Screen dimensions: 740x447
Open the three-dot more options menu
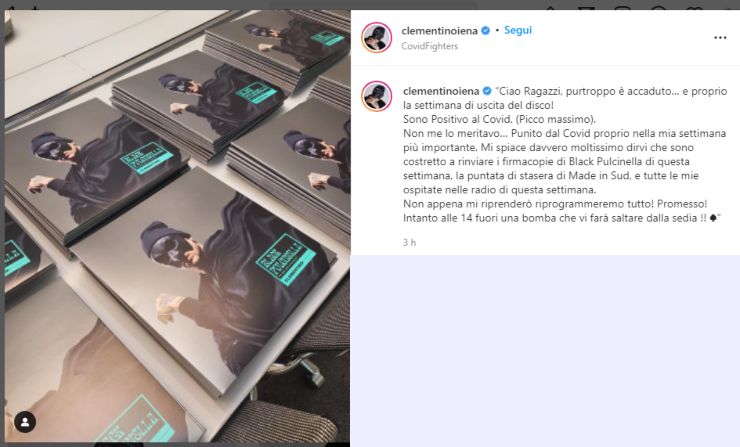point(720,38)
